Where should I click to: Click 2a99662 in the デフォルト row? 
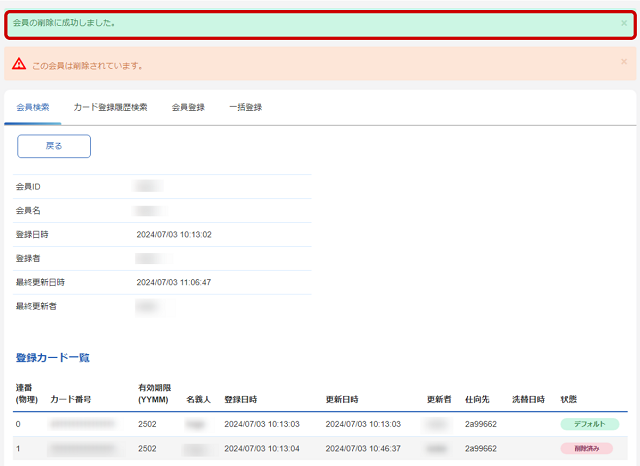click(x=480, y=424)
